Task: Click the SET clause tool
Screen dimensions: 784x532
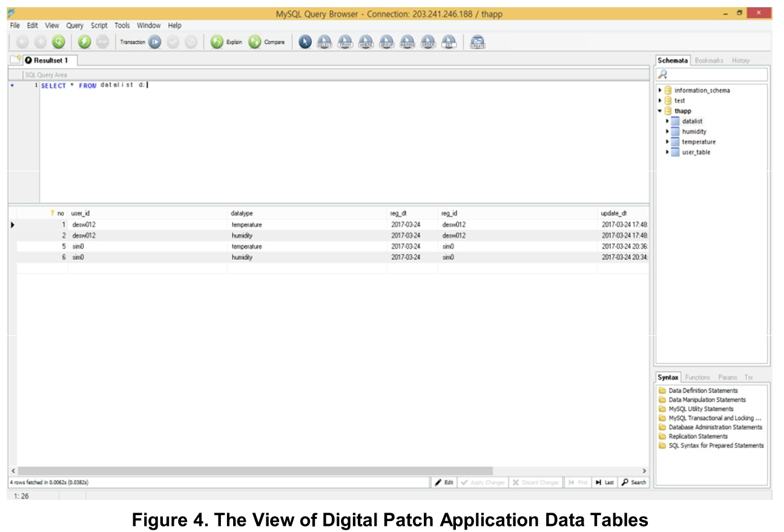Action: (449, 42)
